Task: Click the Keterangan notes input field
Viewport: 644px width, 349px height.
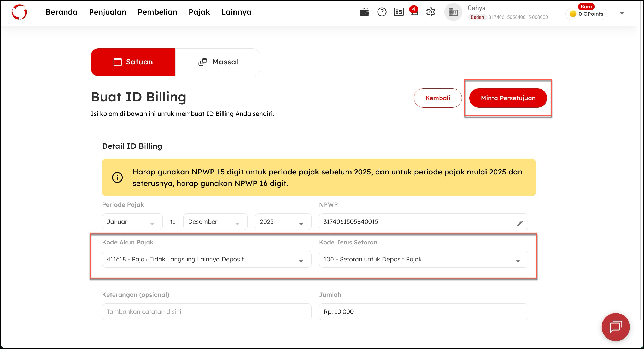Action: pos(206,312)
